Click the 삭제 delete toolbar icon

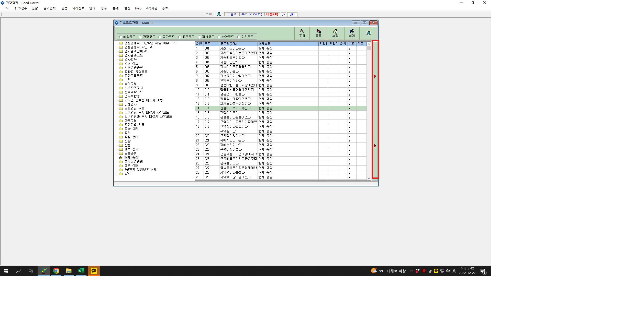pyautogui.click(x=352, y=33)
